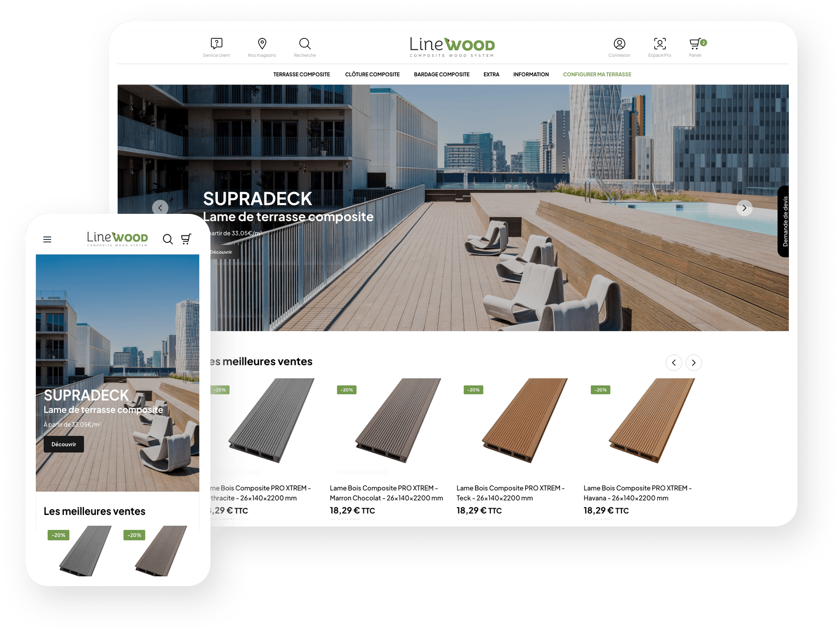Open Bardage Composite menu
840x633 pixels.
tap(441, 75)
